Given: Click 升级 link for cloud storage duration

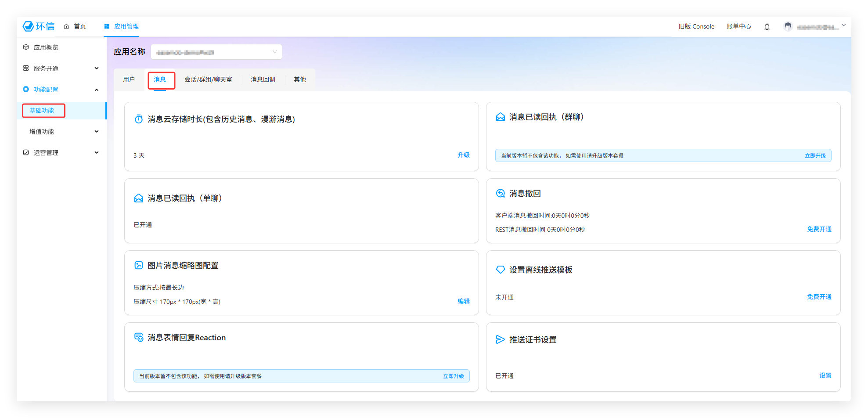Looking at the screenshot, I should click(x=463, y=155).
